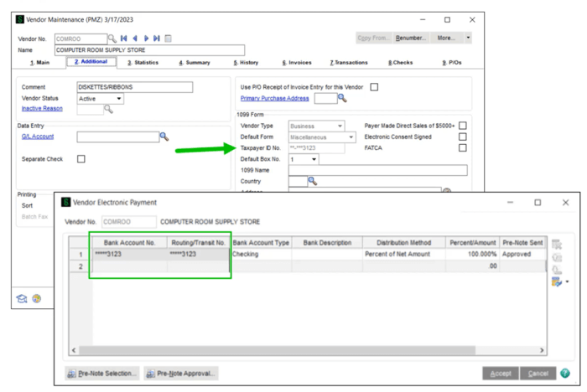Click the Inactive Reason link

click(x=42, y=109)
